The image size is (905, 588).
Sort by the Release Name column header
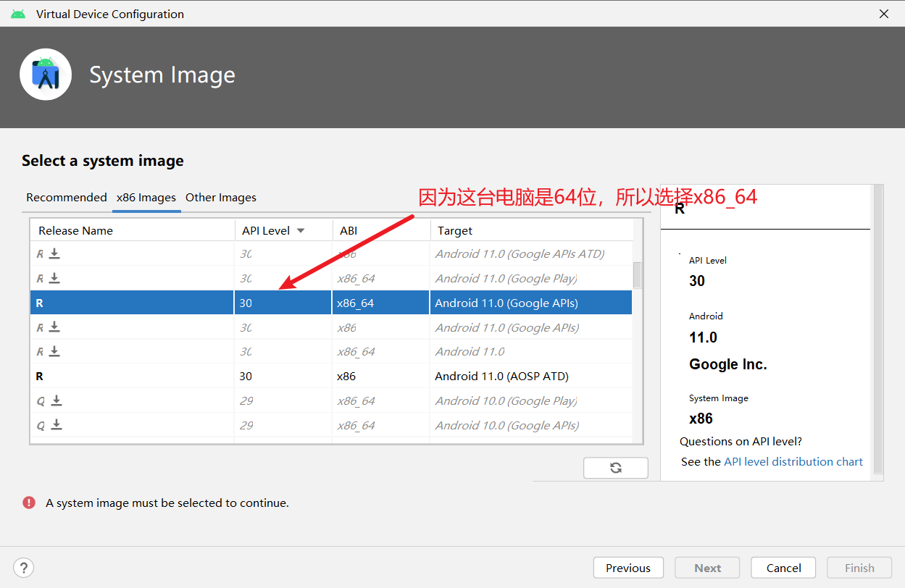pyautogui.click(x=132, y=230)
